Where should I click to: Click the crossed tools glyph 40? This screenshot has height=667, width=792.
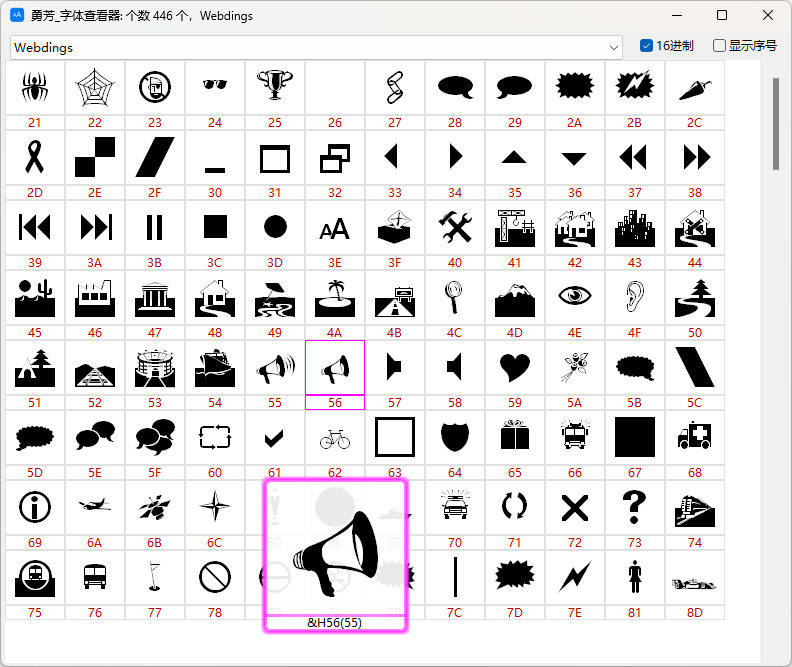(x=455, y=227)
